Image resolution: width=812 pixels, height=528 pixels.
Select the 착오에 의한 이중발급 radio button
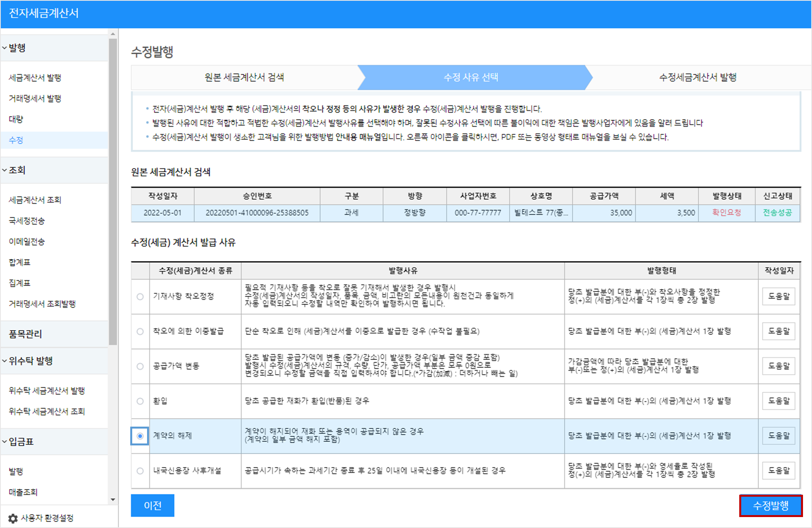tap(140, 332)
